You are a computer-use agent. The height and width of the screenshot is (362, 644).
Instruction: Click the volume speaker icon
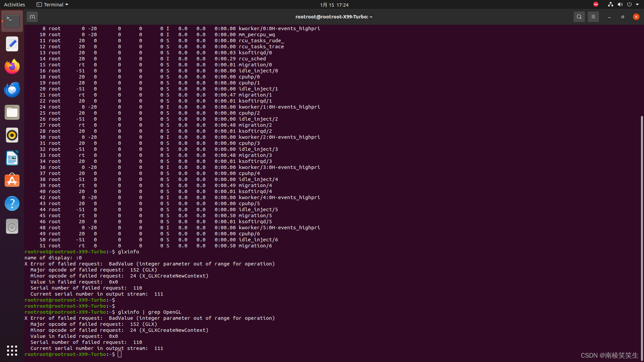(620, 5)
